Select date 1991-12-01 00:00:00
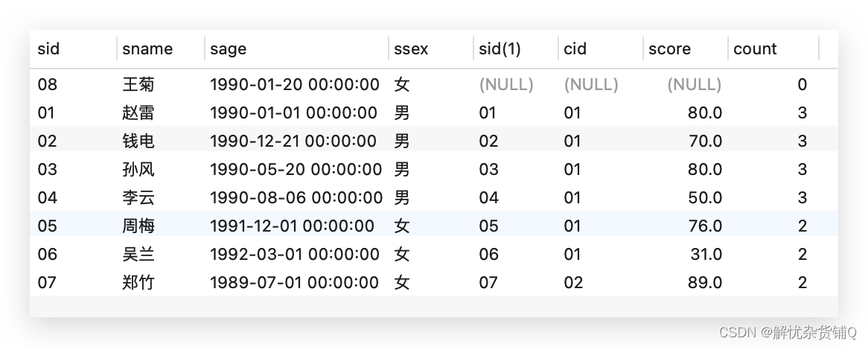The width and height of the screenshot is (868, 347). pyautogui.click(x=292, y=226)
